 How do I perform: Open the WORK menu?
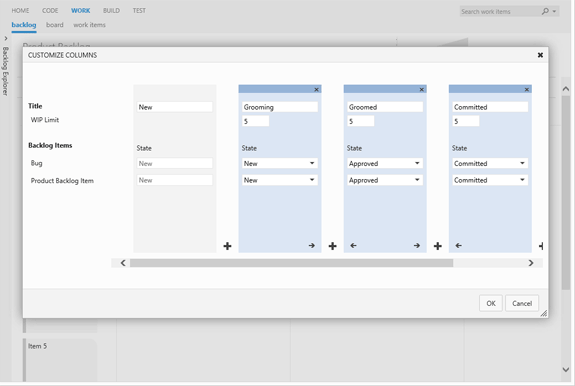(x=81, y=11)
